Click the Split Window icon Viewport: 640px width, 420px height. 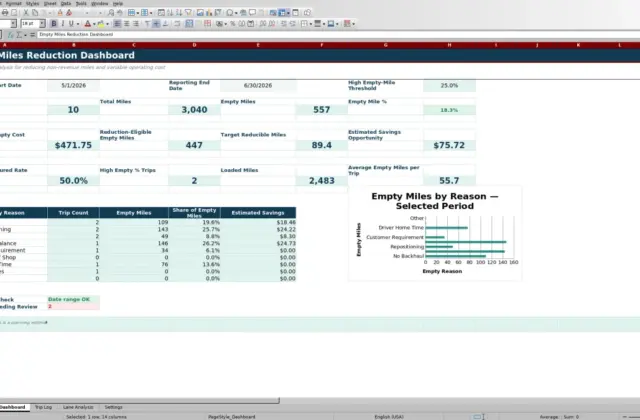coord(296,13)
